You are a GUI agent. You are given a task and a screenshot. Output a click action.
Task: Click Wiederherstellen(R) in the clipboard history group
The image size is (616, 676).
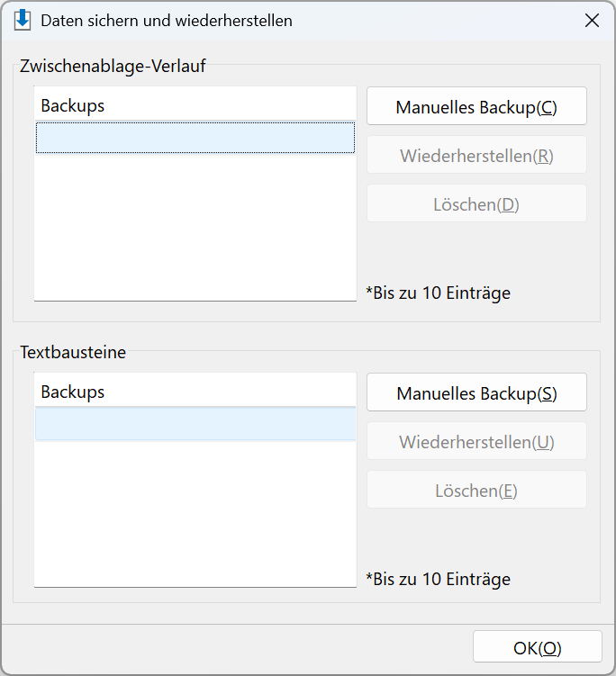476,155
